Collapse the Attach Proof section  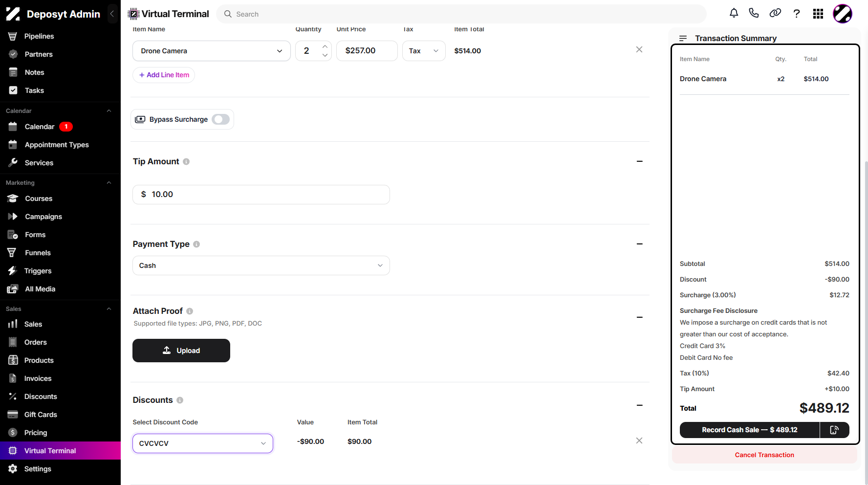pyautogui.click(x=639, y=317)
